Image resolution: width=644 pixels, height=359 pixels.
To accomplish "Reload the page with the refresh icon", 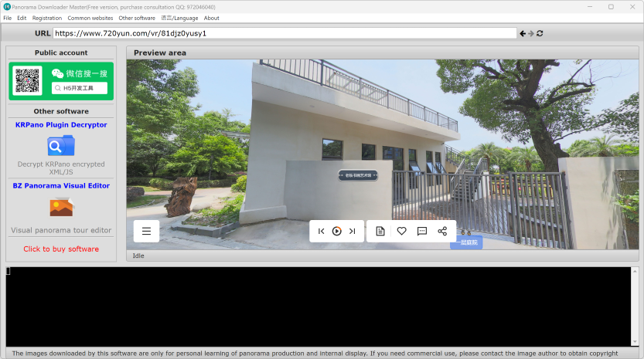I will pos(540,33).
